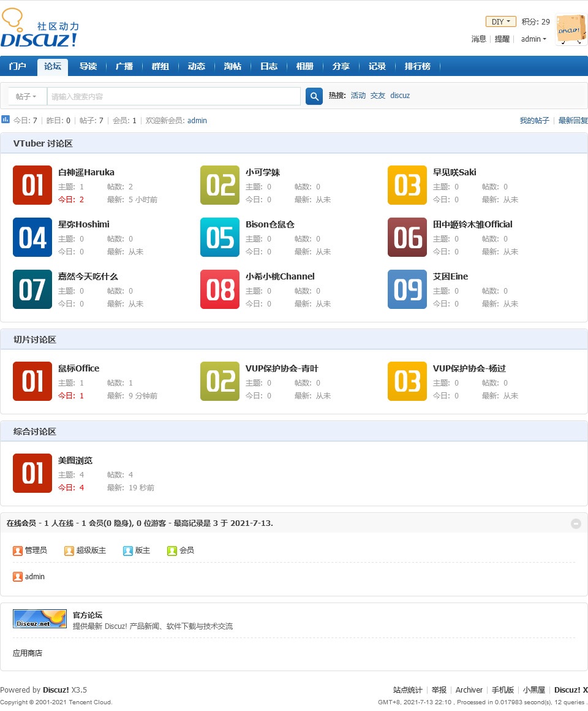Open 我的帖子 link

pos(534,121)
